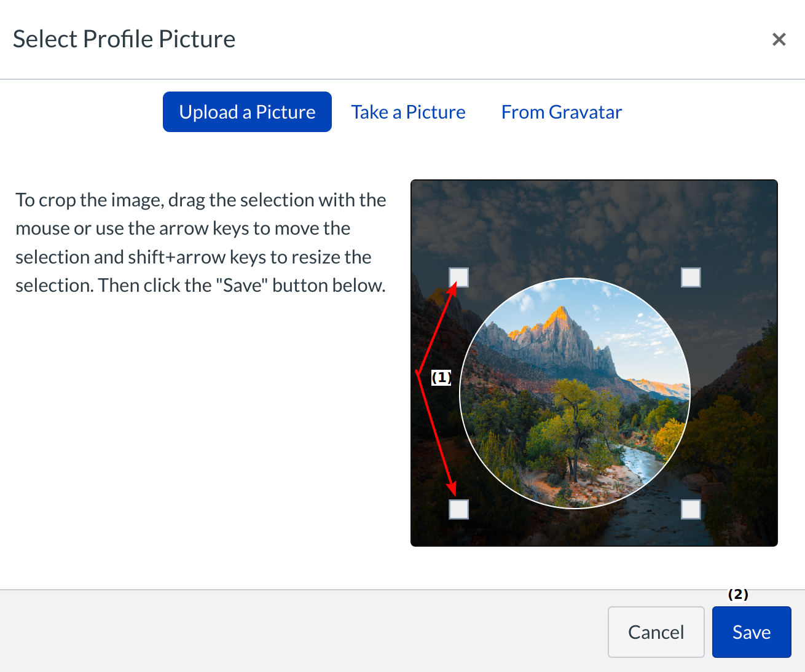The height and width of the screenshot is (672, 805).
Task: Click the bottom-right crop resize handle
Action: tap(691, 509)
